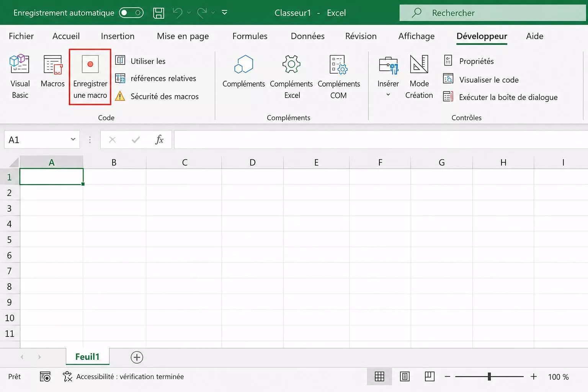Image resolution: width=588 pixels, height=392 pixels.
Task: Open the Compléments add-ins store
Action: [243, 72]
